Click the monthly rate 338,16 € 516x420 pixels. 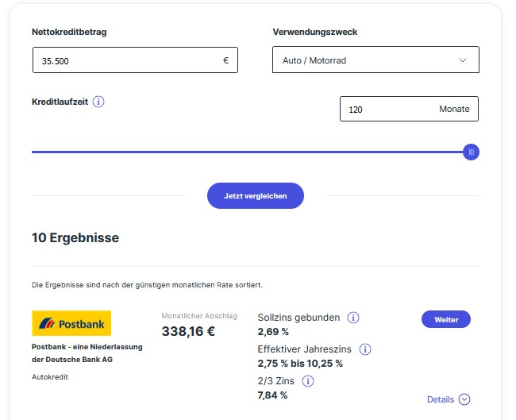188,331
